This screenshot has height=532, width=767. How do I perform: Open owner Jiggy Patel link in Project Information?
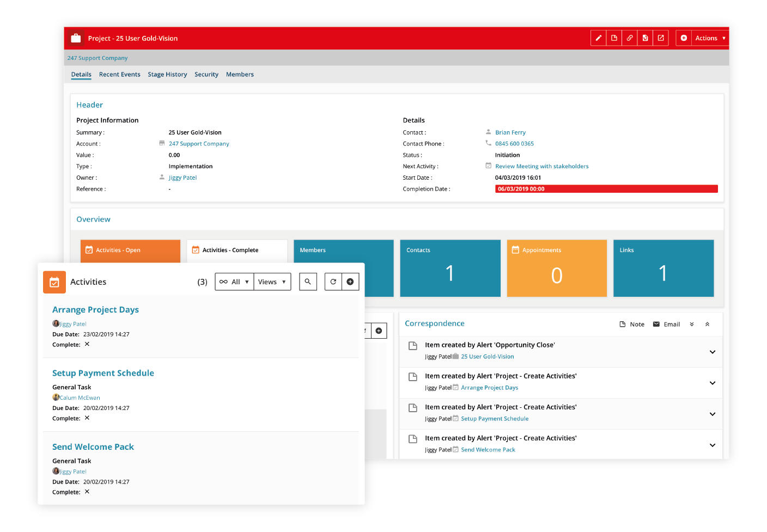point(182,178)
